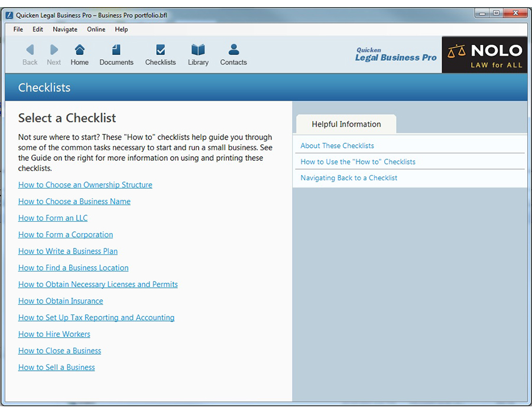Click the Back arrow icon

click(x=30, y=50)
